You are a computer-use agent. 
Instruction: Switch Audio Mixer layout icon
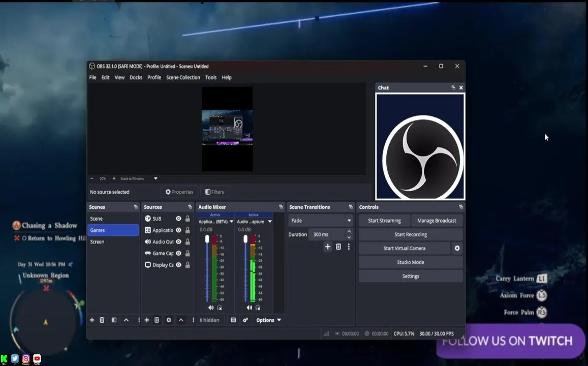pyautogui.click(x=233, y=320)
